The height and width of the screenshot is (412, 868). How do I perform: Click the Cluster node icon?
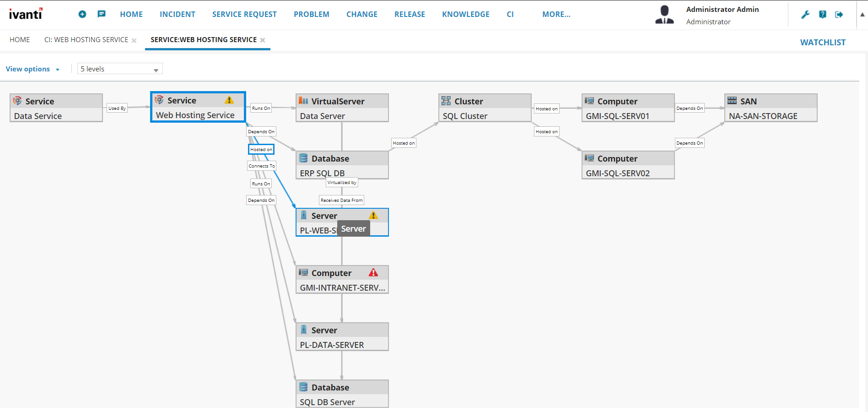[446, 101]
